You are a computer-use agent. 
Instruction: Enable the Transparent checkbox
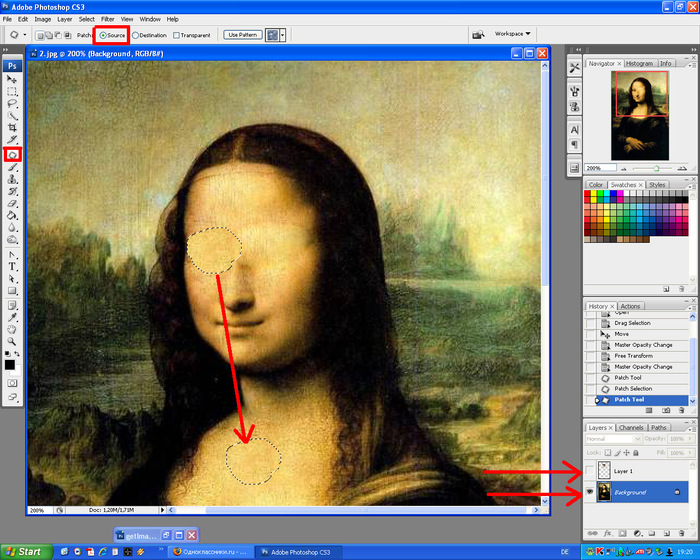tap(176, 35)
